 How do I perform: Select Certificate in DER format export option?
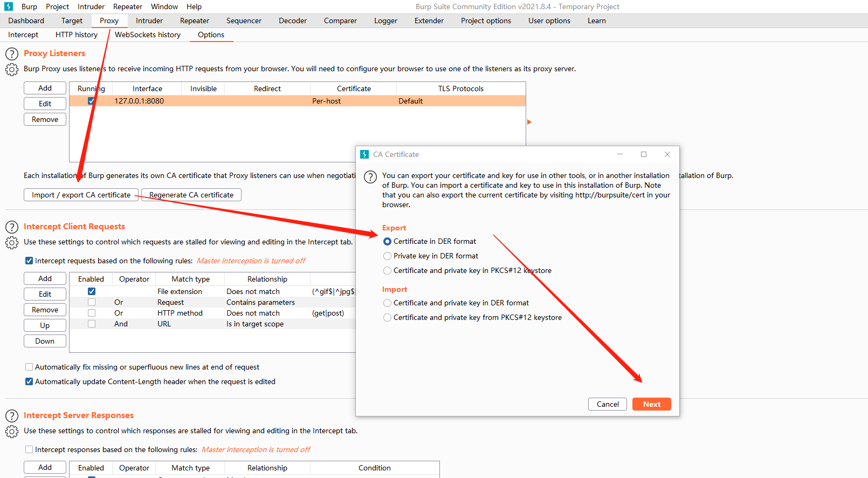[387, 241]
